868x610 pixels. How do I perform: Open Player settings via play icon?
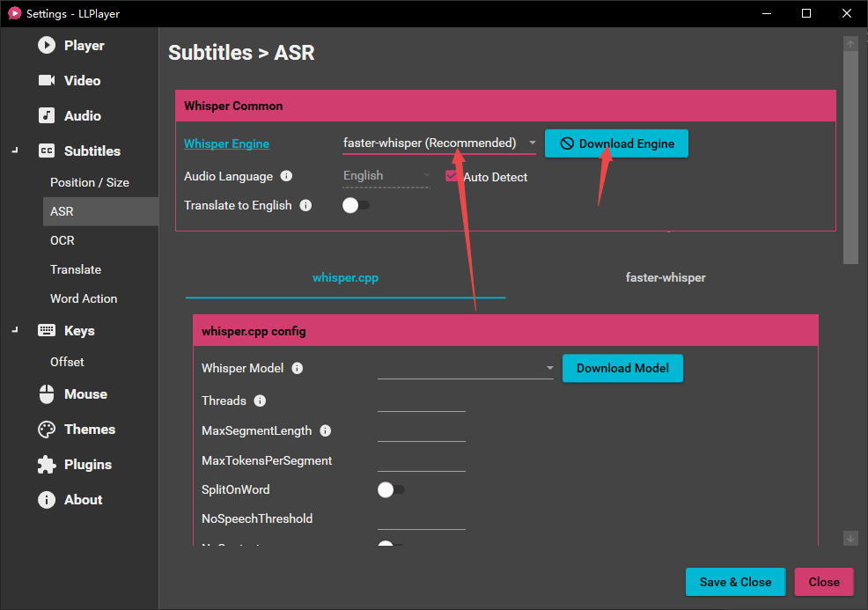(47, 46)
